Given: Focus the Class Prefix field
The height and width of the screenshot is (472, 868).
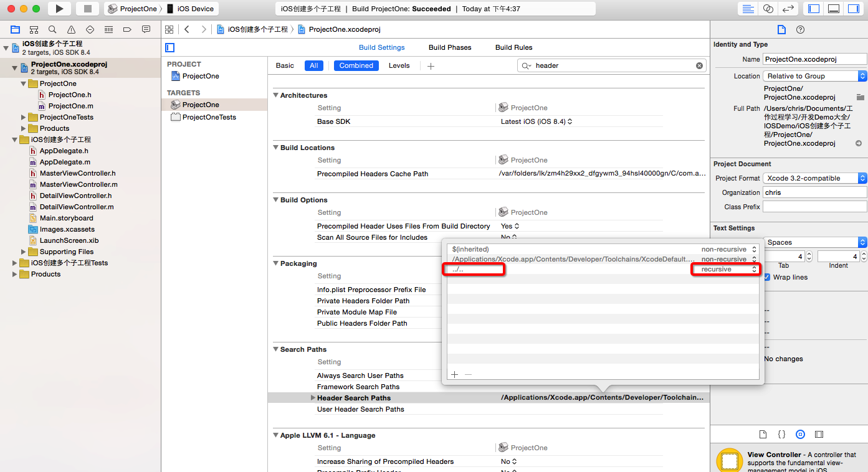Looking at the screenshot, I should pyautogui.click(x=815, y=207).
